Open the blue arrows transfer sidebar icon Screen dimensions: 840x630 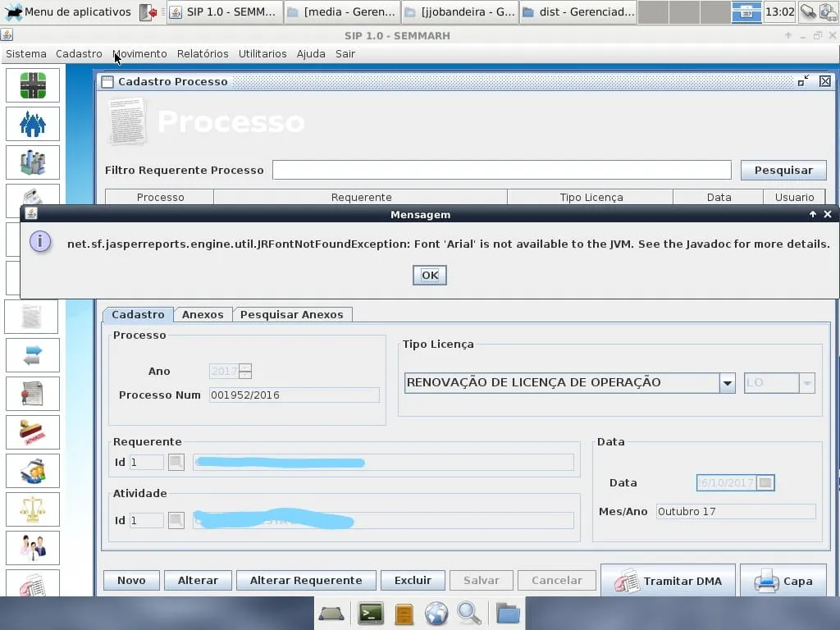pyautogui.click(x=33, y=355)
